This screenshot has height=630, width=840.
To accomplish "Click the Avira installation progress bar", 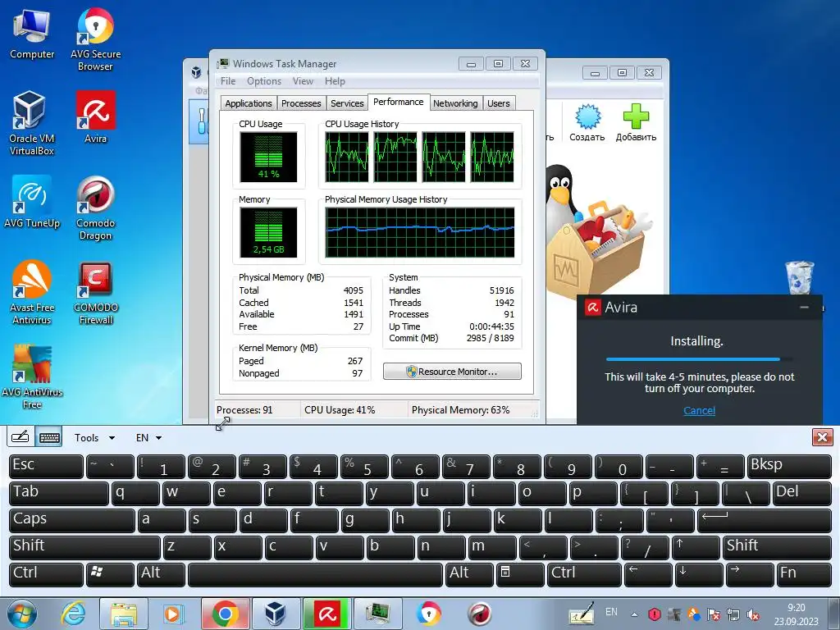I will point(699,359).
